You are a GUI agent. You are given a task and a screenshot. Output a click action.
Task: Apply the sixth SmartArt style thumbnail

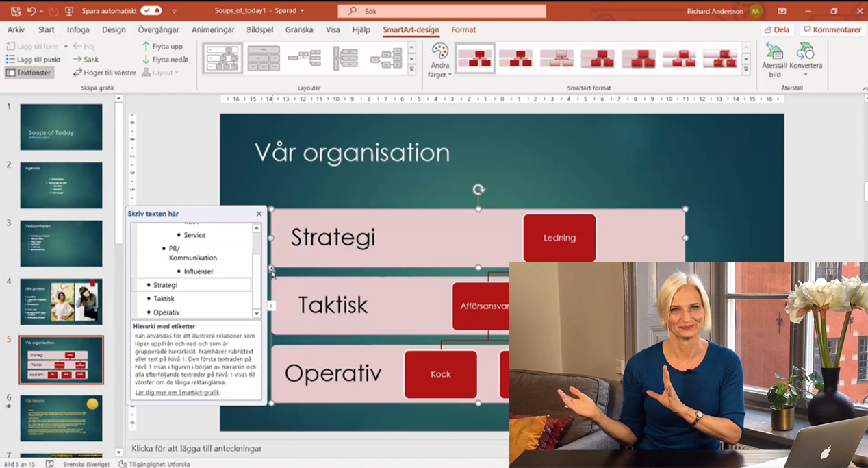click(679, 58)
